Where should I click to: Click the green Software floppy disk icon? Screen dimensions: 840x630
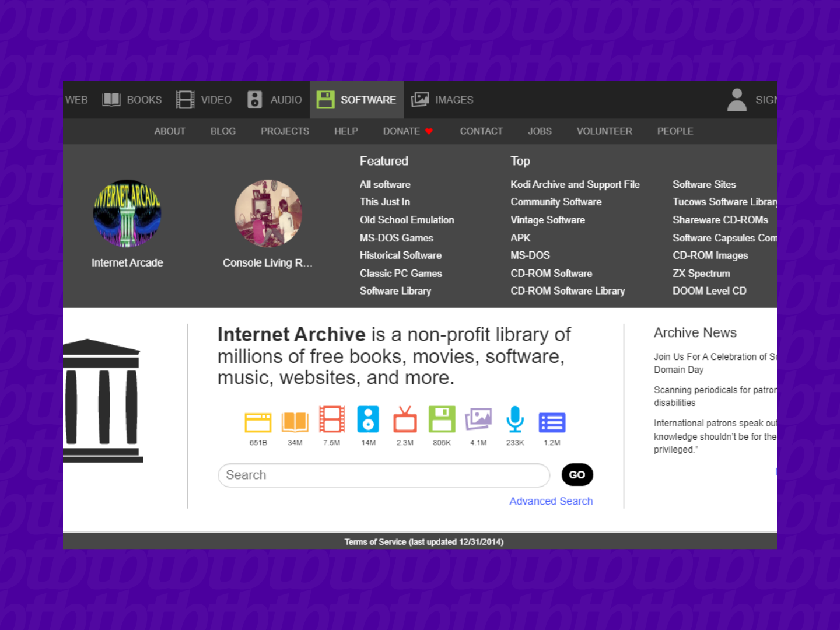click(x=325, y=100)
